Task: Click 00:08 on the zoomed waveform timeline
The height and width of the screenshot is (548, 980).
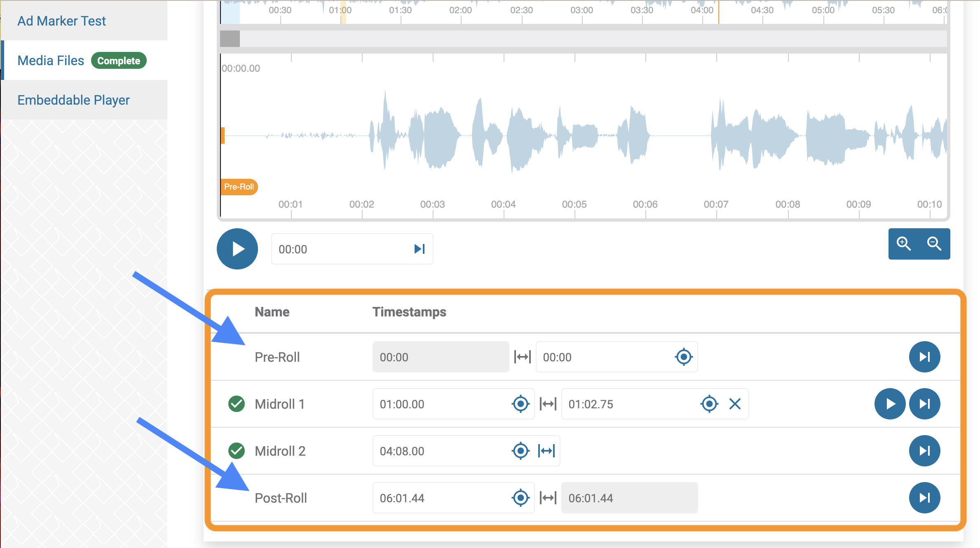Action: (x=788, y=204)
